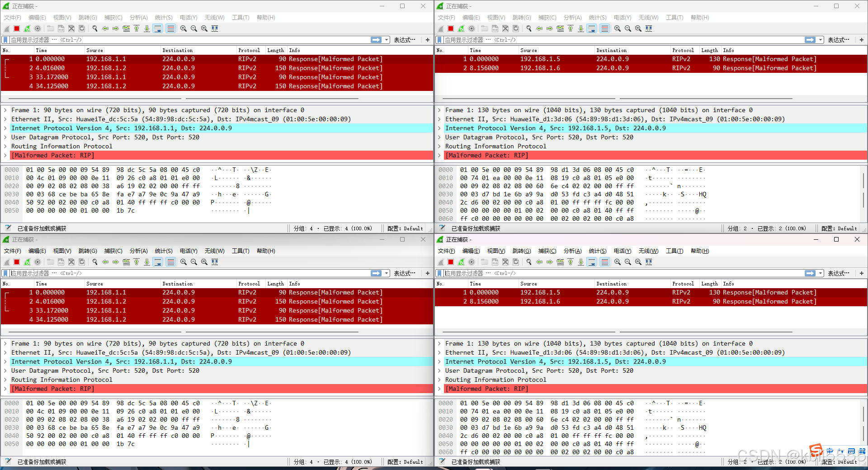
Task: Open the find packet search tool
Action: 94,28
